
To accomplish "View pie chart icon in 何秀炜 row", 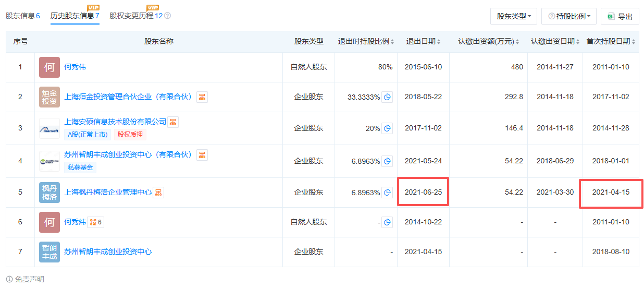I will click(x=387, y=222).
